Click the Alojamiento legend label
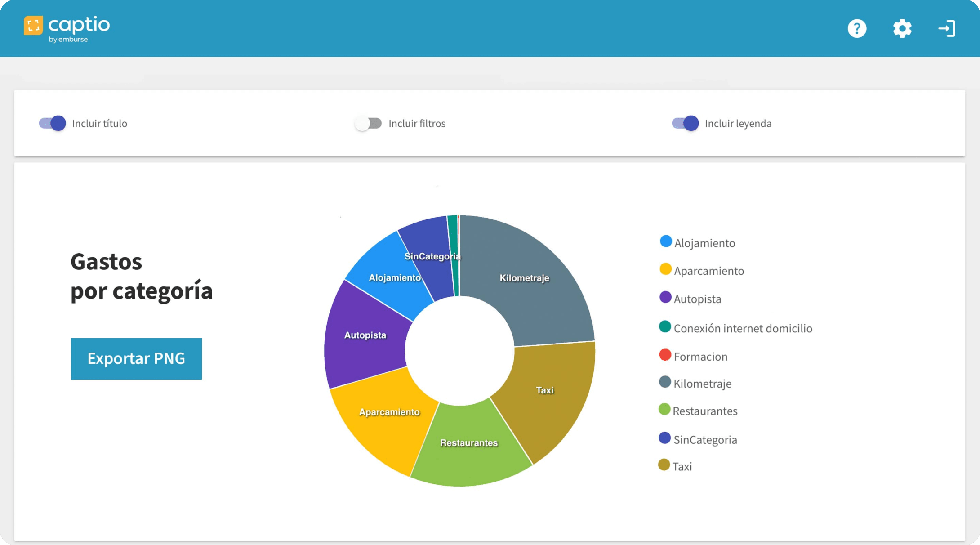This screenshot has height=545, width=980. pos(704,243)
